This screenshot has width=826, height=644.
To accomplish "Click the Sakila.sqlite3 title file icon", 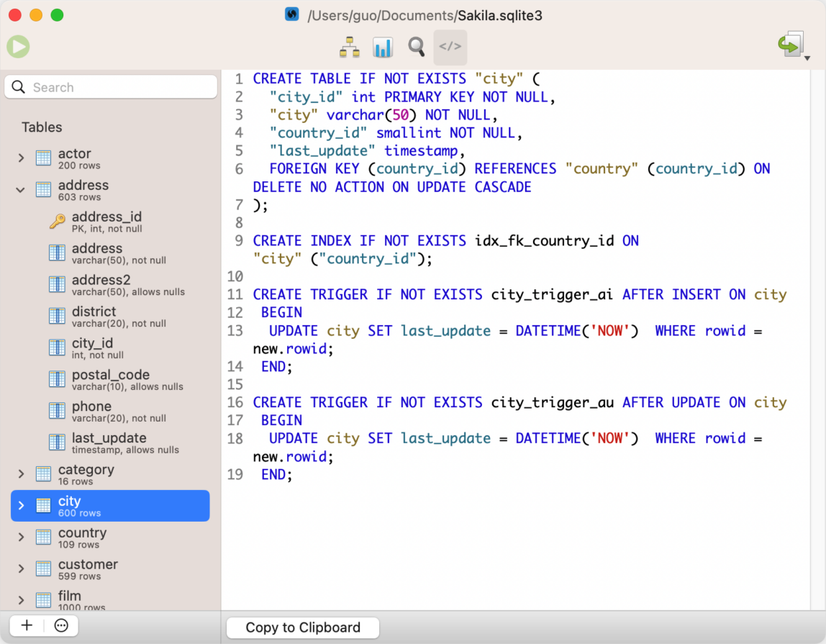I will click(292, 14).
